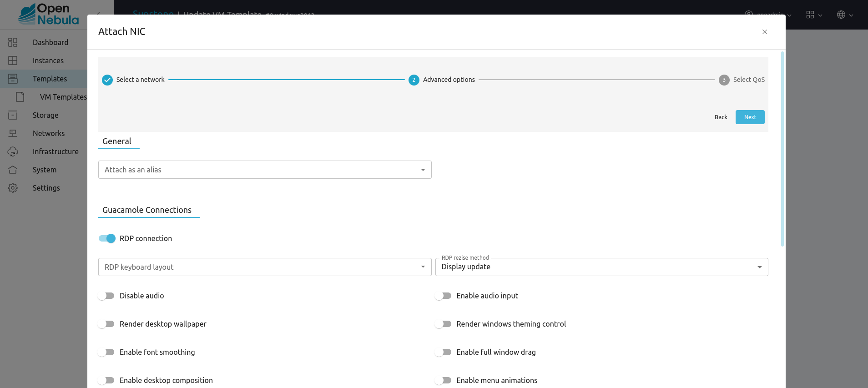Click the completed Select a network checkmark
The height and width of the screenshot is (388, 868).
click(107, 80)
